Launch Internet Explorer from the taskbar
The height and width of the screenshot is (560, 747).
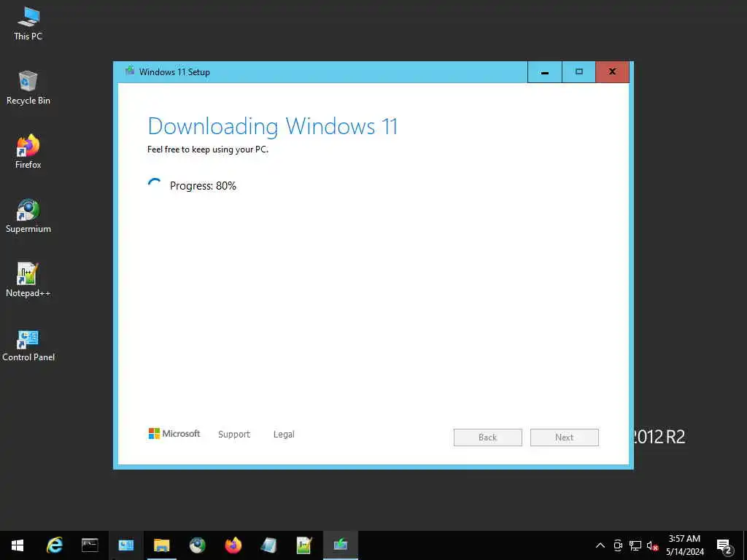pos(55,545)
